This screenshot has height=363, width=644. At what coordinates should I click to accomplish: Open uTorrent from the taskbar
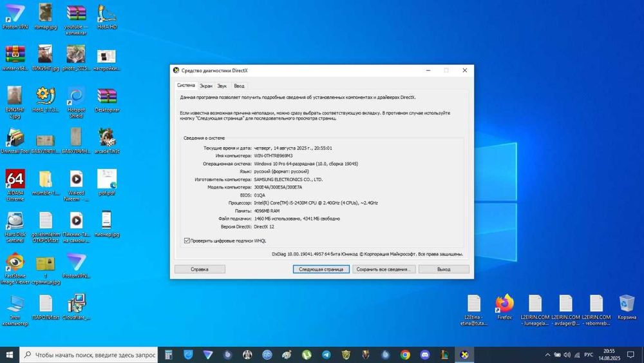point(307,355)
